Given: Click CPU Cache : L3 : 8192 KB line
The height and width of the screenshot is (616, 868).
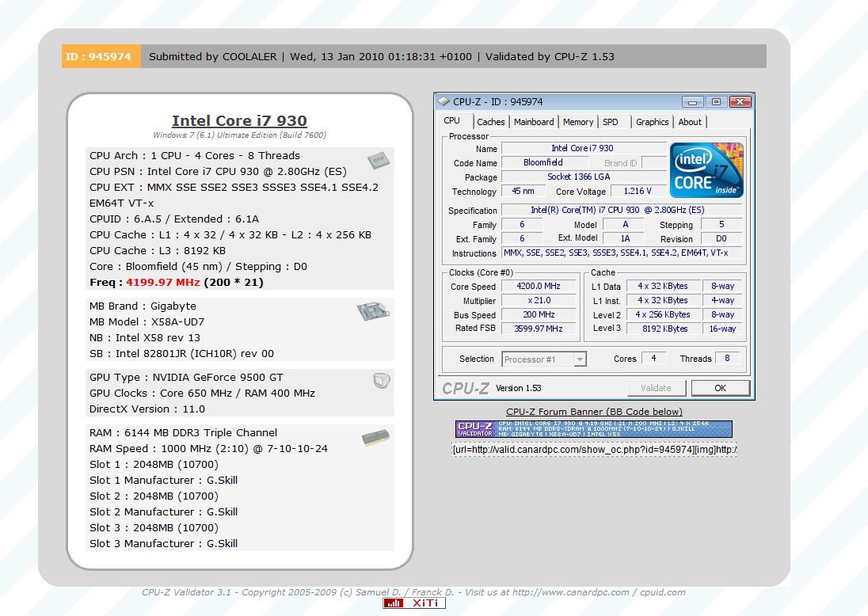Looking at the screenshot, I should pos(158,251).
